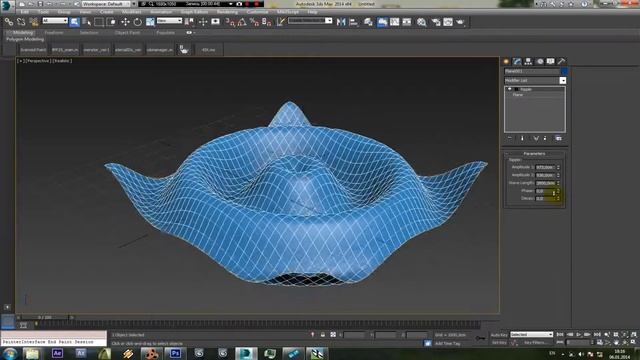Toggle the Graphite Ribbon button
Image resolution: width=640 pixels, height=360 pixels.
pos(382,22)
